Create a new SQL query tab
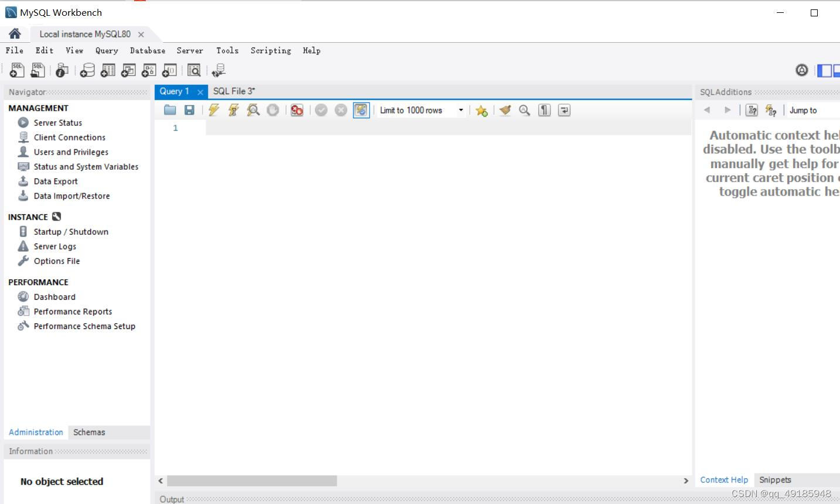The width and height of the screenshot is (840, 504). point(16,70)
